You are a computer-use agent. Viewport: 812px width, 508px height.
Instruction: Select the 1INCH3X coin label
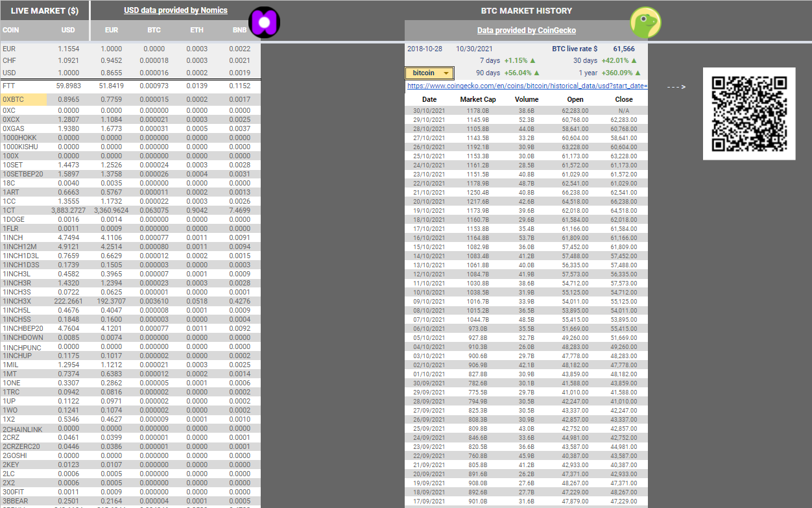(17, 301)
